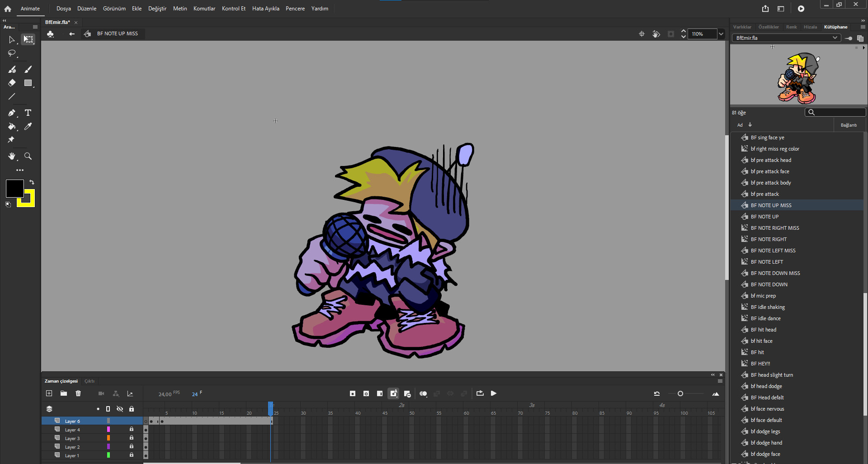Click the Çıktı panel tab in timeline
Image resolution: width=868 pixels, height=464 pixels.
pos(90,381)
